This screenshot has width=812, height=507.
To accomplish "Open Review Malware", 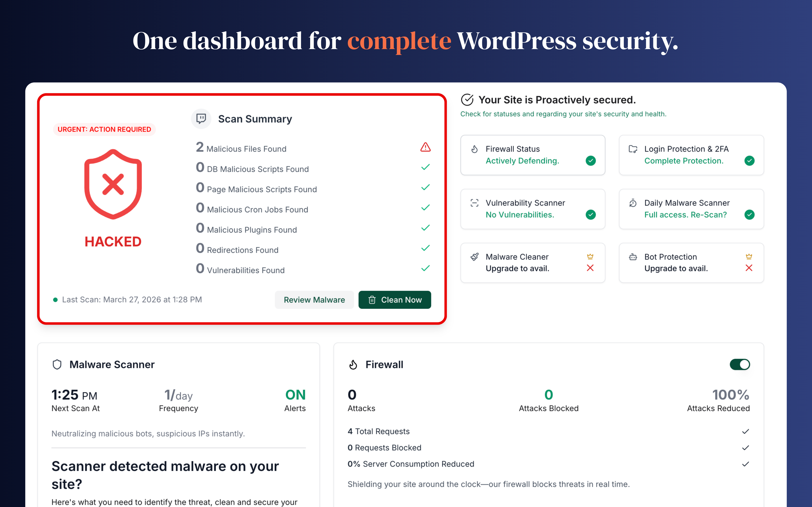I will tap(314, 300).
